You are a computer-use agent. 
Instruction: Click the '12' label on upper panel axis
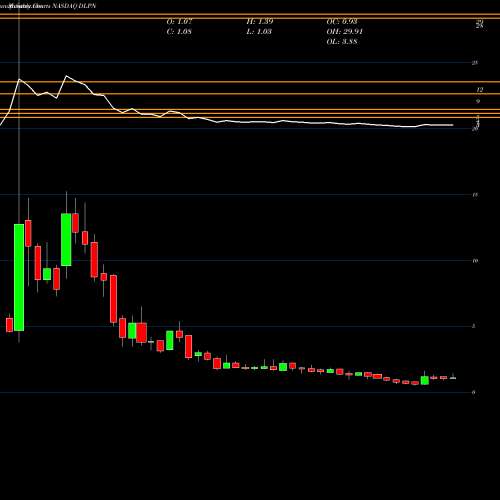480,89
